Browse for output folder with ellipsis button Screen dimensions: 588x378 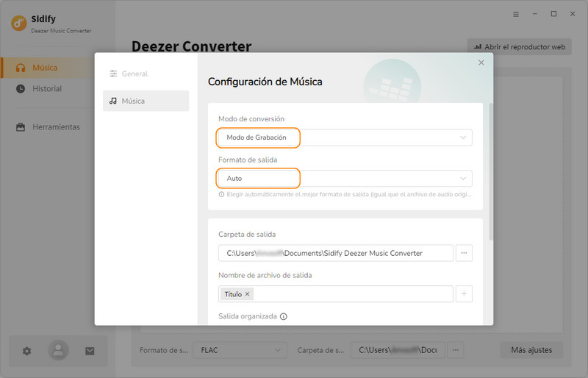point(464,253)
